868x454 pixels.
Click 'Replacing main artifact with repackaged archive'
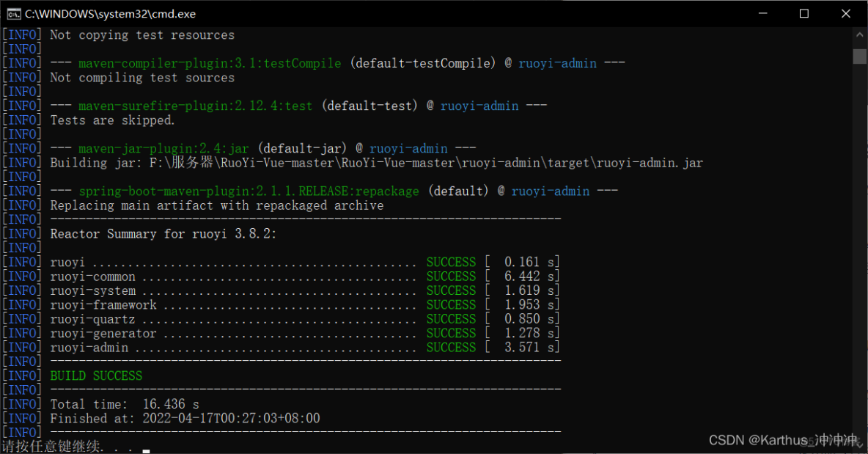tap(217, 205)
